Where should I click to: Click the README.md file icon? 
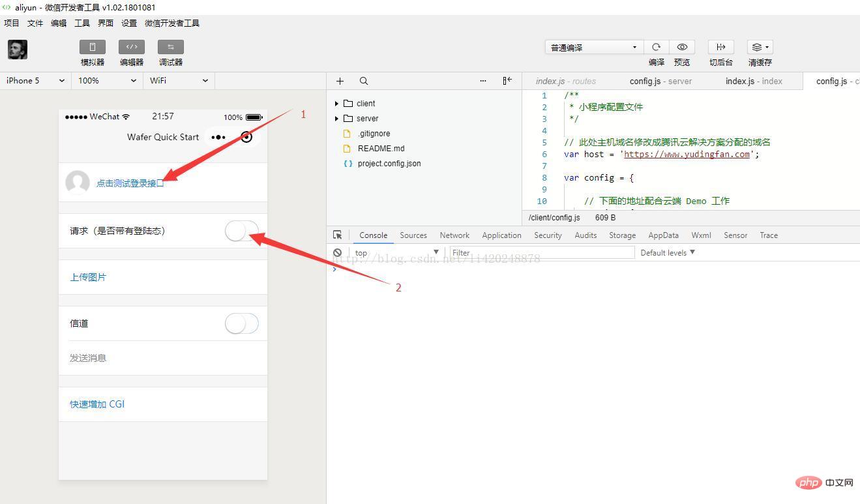[x=348, y=149]
